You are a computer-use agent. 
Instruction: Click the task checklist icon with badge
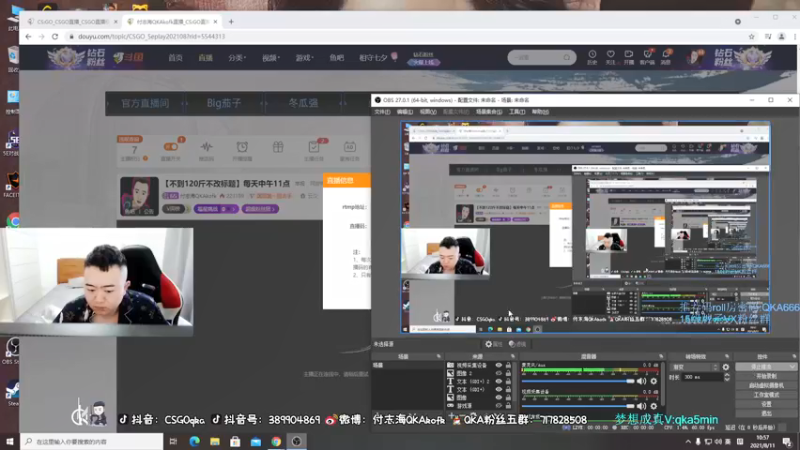click(x=314, y=147)
